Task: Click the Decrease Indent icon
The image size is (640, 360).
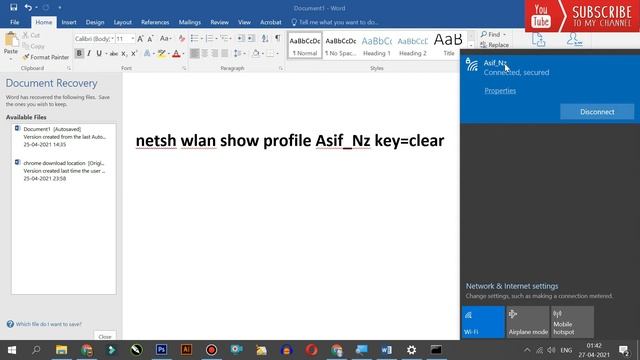Action: tap(241, 38)
